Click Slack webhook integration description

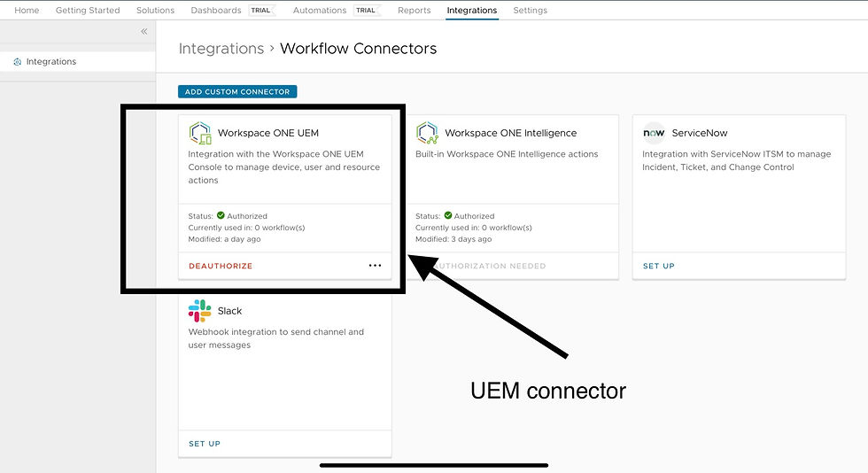click(275, 338)
